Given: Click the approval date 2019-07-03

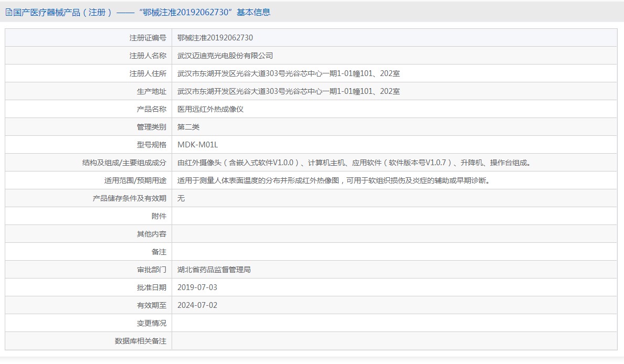Looking at the screenshot, I should pos(197,287).
